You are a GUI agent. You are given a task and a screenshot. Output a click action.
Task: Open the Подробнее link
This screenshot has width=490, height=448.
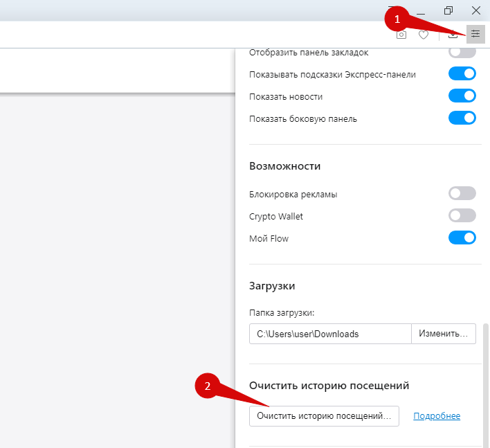pyautogui.click(x=437, y=416)
